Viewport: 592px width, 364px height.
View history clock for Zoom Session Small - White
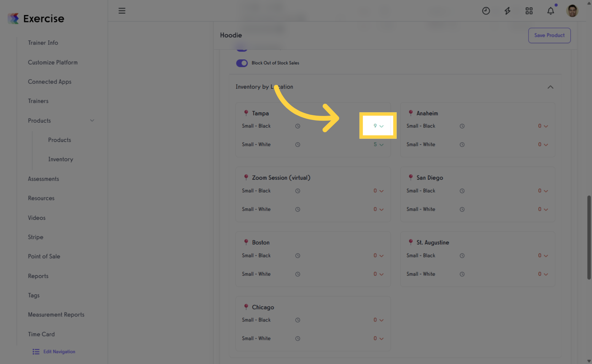298,209
